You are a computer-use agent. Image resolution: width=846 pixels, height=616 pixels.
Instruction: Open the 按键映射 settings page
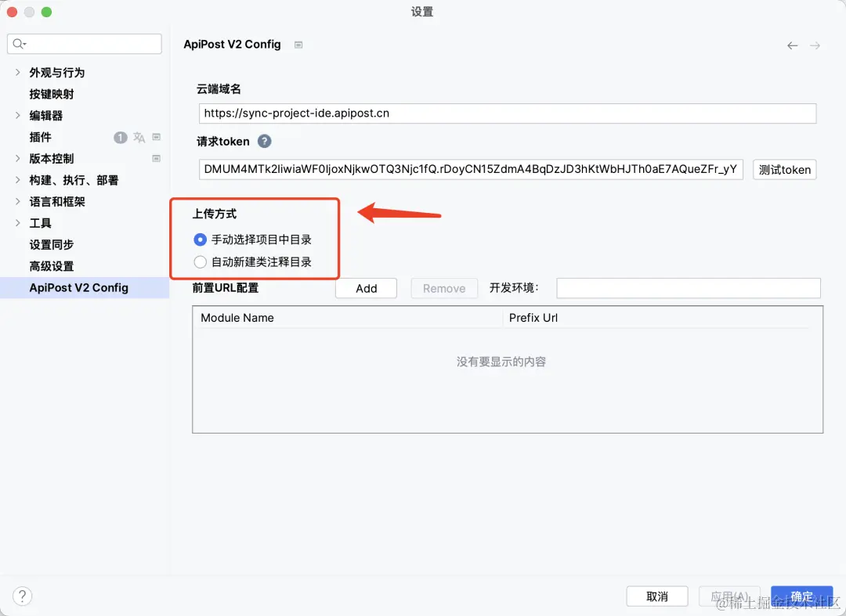[51, 93]
